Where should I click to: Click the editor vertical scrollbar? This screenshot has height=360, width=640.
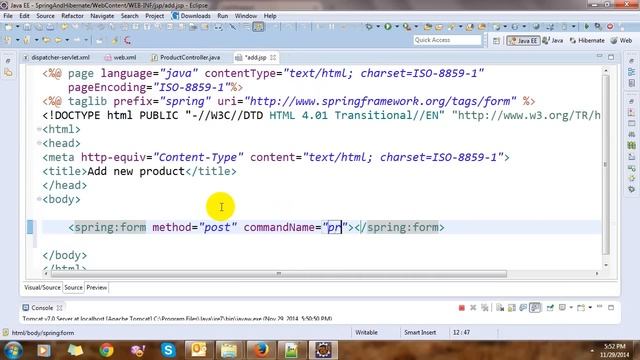click(x=606, y=164)
